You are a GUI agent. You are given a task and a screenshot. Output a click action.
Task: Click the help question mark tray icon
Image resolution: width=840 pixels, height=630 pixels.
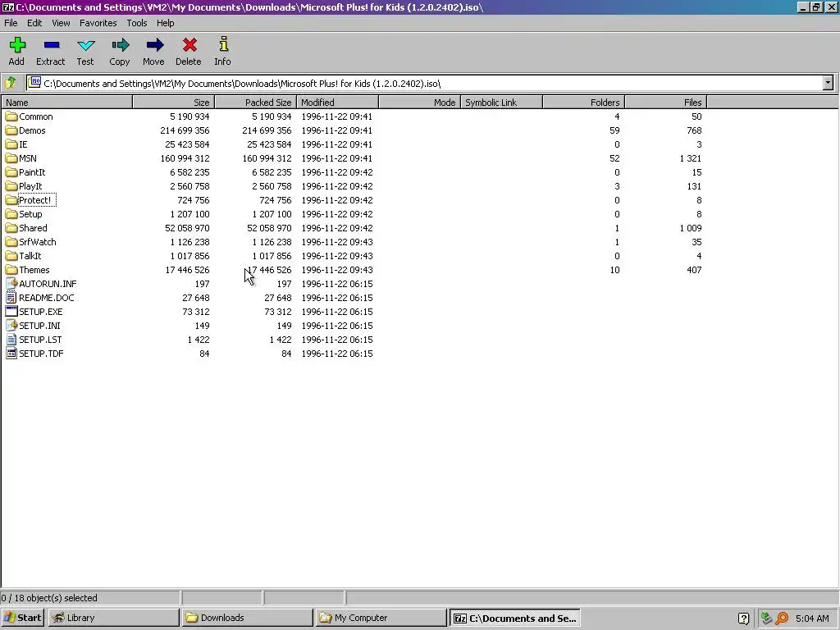743,619
